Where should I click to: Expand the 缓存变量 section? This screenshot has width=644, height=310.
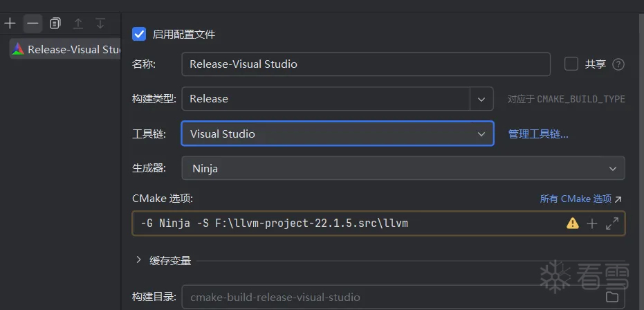[x=139, y=260]
